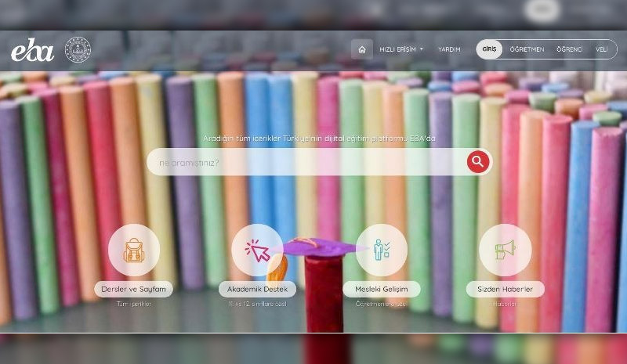Click 'Tüm içerikler' text under Dersler ve Sayfam
This screenshot has width=627, height=364.
134,304
